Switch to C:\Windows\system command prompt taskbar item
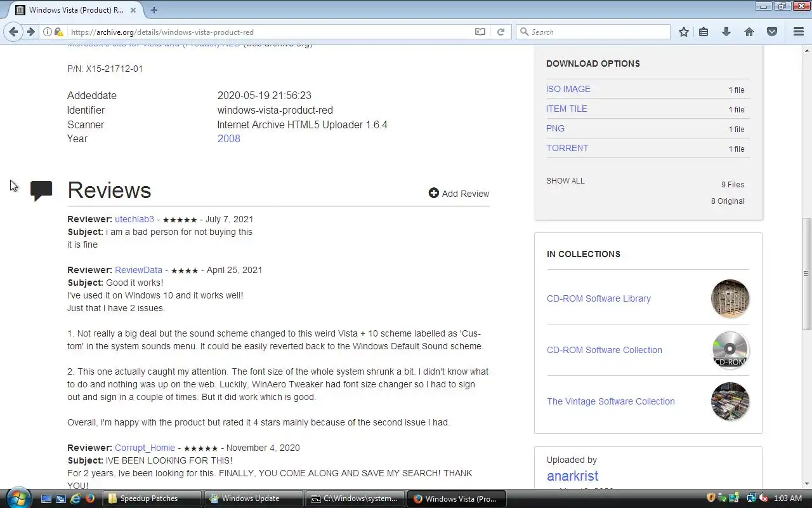Screen dimensions: 812x508 point(355,498)
